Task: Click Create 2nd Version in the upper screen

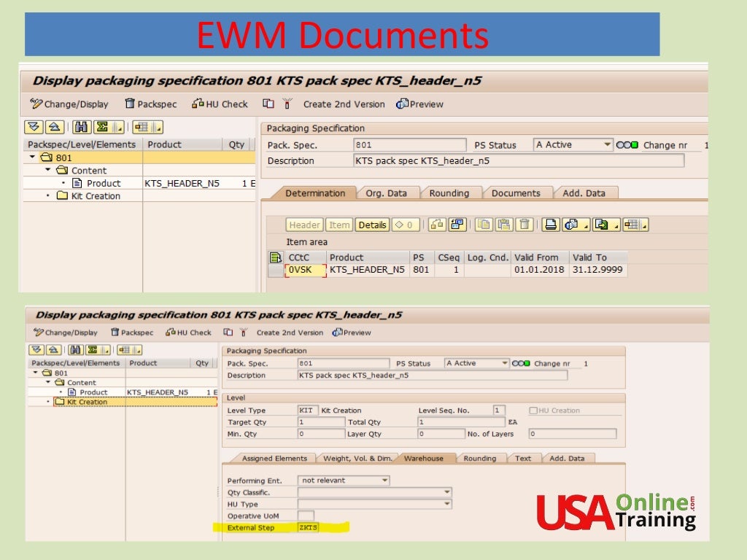Action: pos(344,104)
